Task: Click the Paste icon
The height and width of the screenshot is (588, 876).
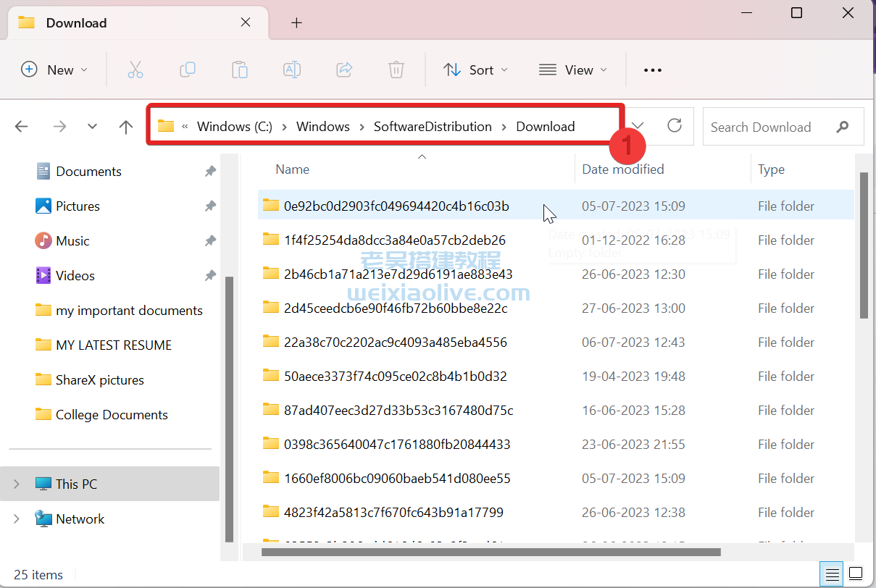Action: [240, 70]
